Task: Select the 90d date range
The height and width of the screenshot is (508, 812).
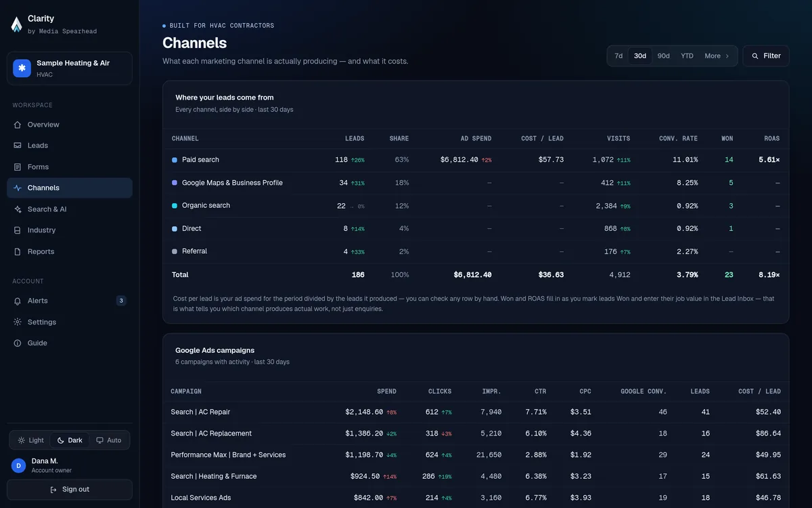Action: point(664,56)
